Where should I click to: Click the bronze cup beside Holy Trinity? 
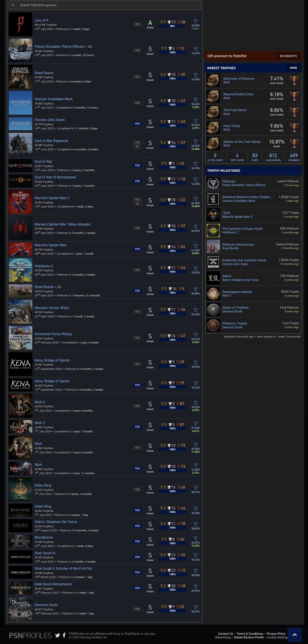click(x=294, y=127)
